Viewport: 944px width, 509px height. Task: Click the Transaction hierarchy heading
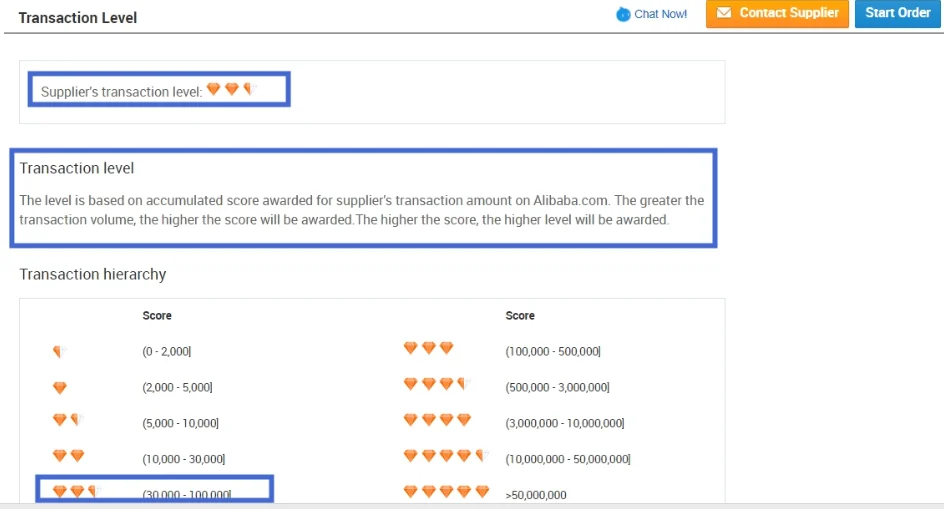pos(93,274)
